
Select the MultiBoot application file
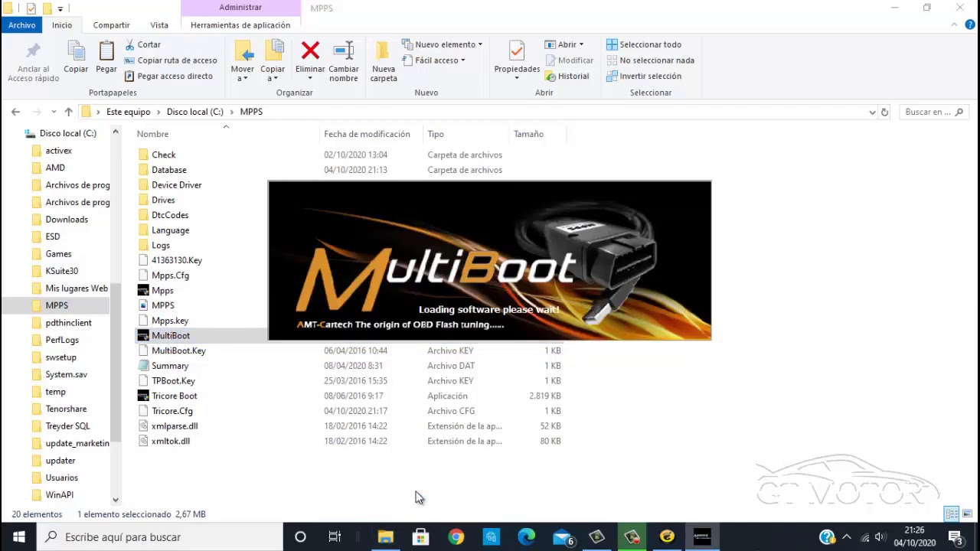pos(170,335)
